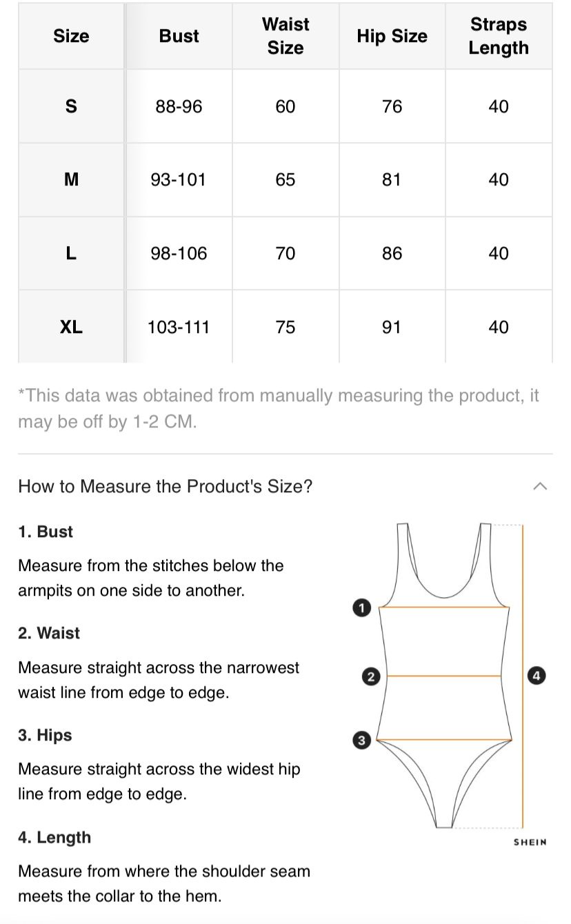The height and width of the screenshot is (924, 571).
Task: Click the Straps Length column header
Action: point(499,36)
